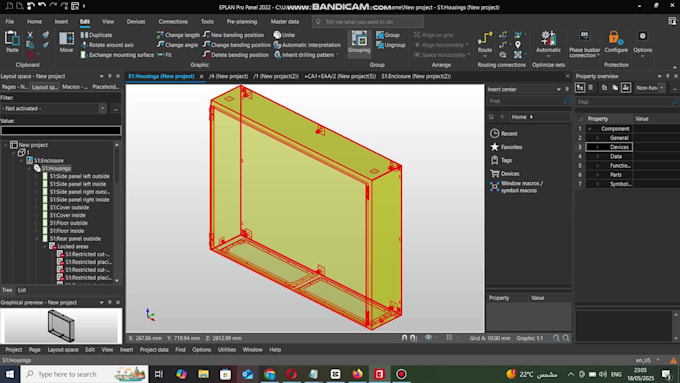This screenshot has height=383, width=680.
Task: Open Project data in bottom menu
Action: [154, 350]
